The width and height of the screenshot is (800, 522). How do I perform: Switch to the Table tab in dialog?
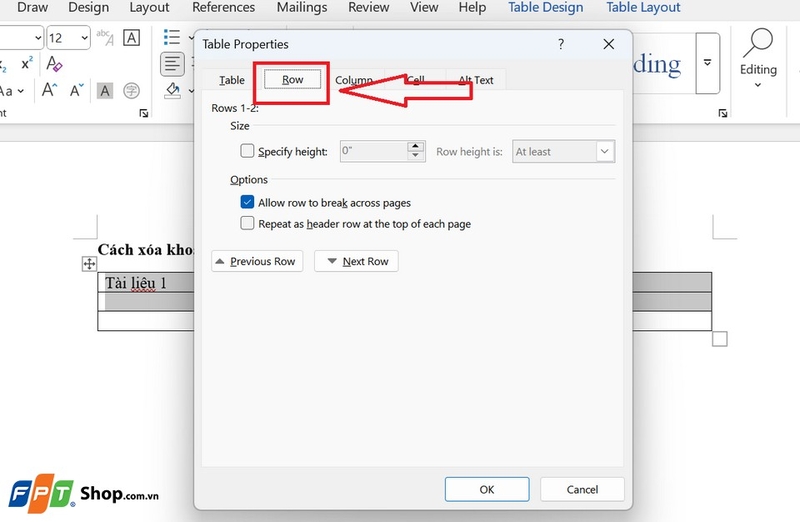232,80
